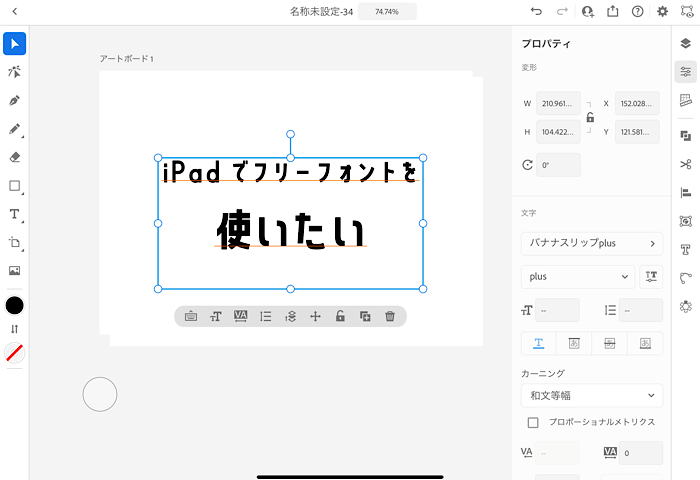Select the Pencil tool
The width and height of the screenshot is (700, 480).
tap(14, 129)
